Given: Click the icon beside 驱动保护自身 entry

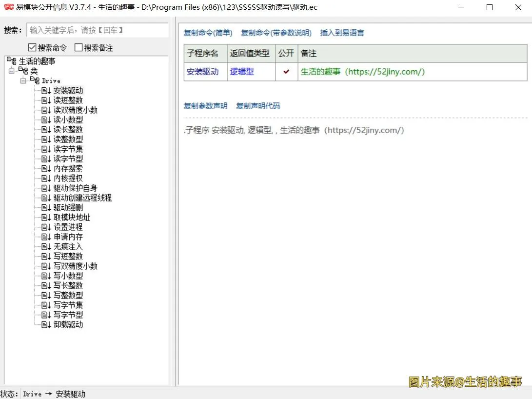Looking at the screenshot, I should click(46, 188).
